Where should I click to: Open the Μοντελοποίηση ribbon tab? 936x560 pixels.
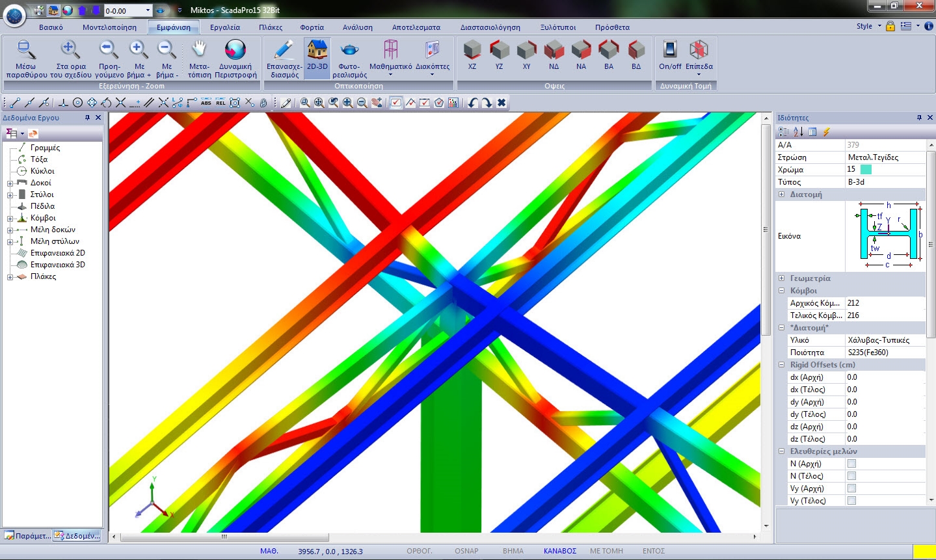click(109, 27)
